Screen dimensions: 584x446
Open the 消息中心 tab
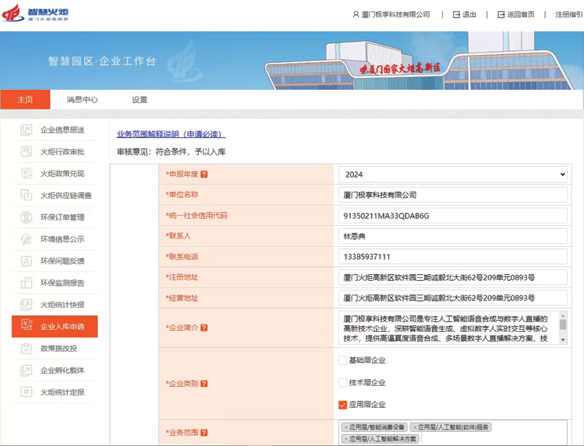pyautogui.click(x=82, y=99)
